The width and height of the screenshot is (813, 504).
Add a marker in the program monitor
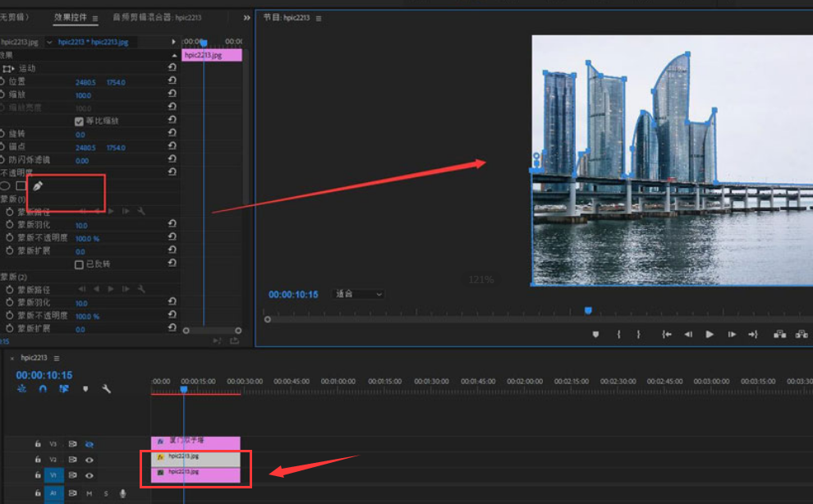pyautogui.click(x=595, y=335)
